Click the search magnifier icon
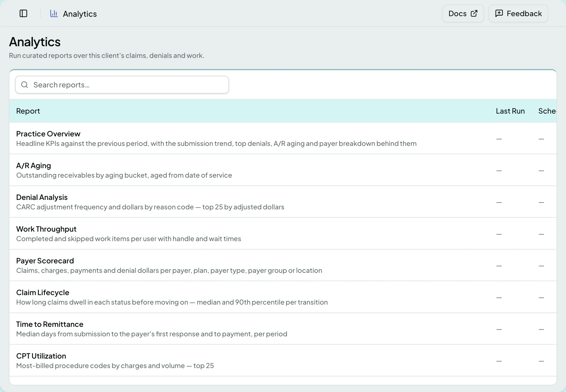Image resolution: width=566 pixels, height=392 pixels. pos(25,85)
